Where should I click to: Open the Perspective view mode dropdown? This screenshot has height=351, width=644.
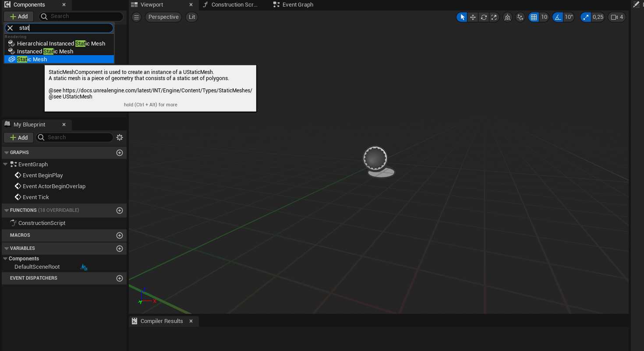(x=163, y=17)
